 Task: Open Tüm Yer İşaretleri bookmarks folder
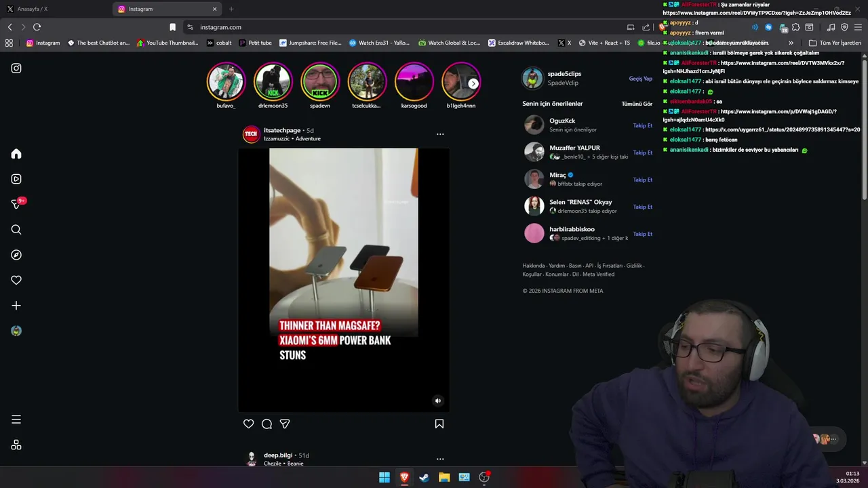point(835,43)
